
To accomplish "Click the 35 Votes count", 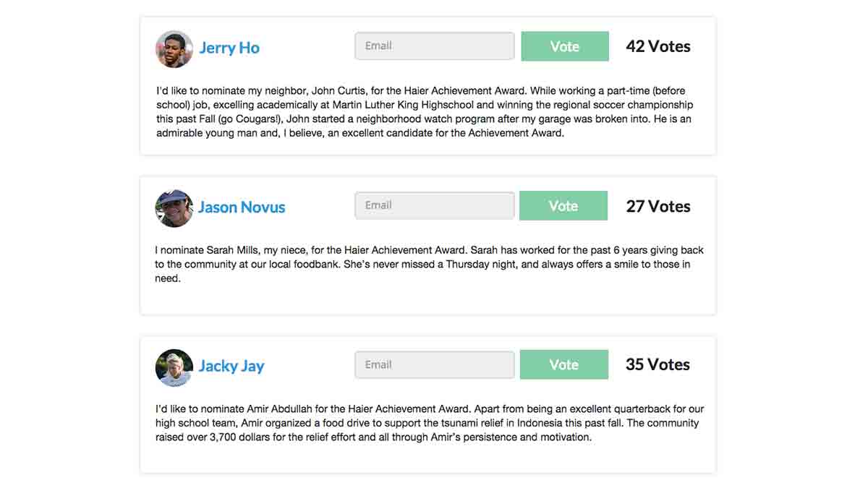I will [x=658, y=364].
